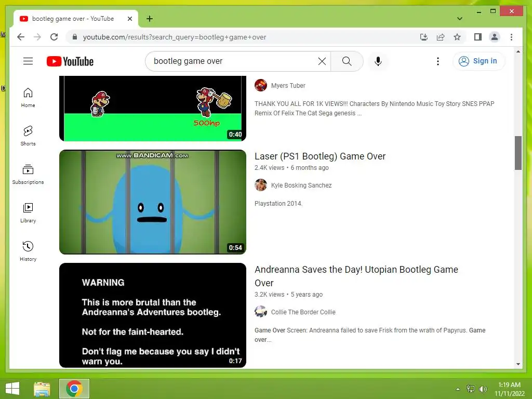Click 'Game Over Screen: Andreanna failed' description

pyautogui.click(x=370, y=335)
